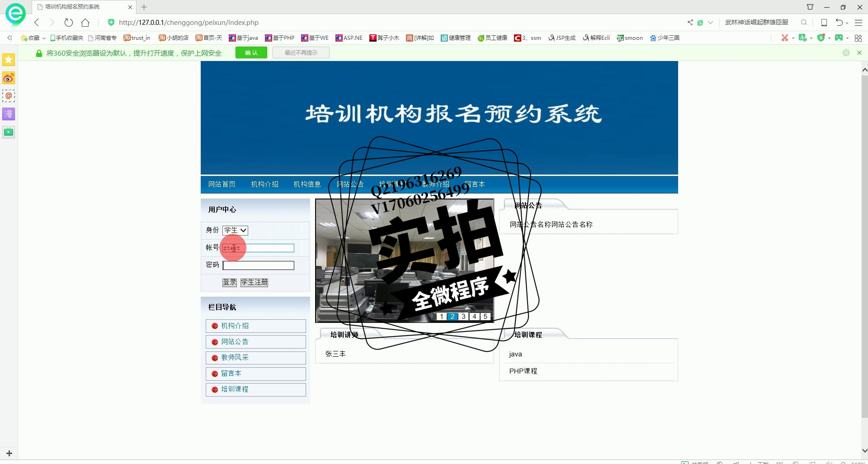
Task: Show slideshow image number 1
Action: [x=442, y=317]
